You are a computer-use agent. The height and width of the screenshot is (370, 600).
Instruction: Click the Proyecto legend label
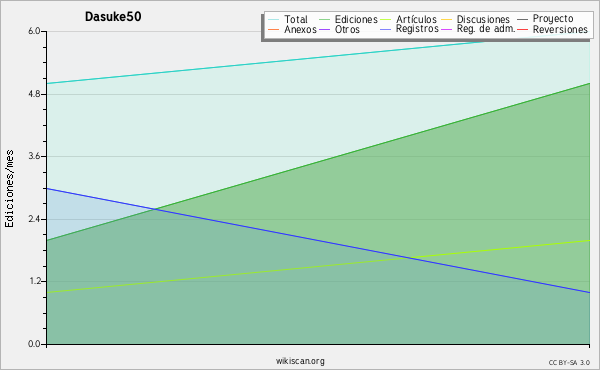click(x=553, y=19)
